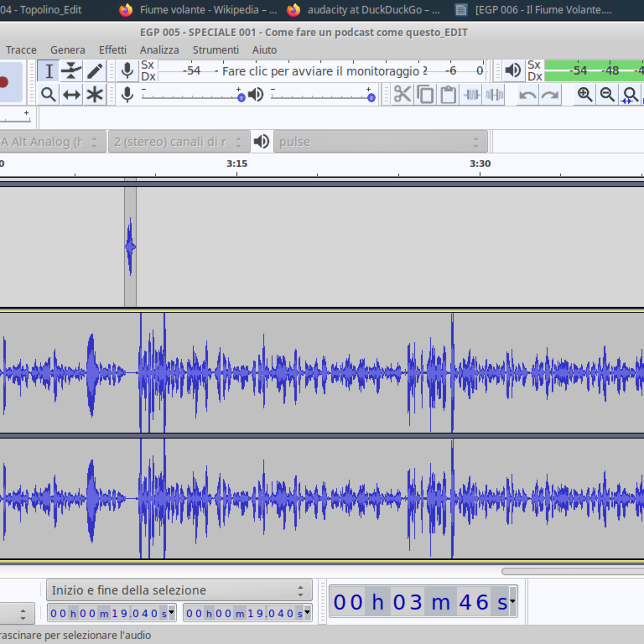Open the Aiuto menu
Image resolution: width=644 pixels, height=644 pixels.
(264, 50)
